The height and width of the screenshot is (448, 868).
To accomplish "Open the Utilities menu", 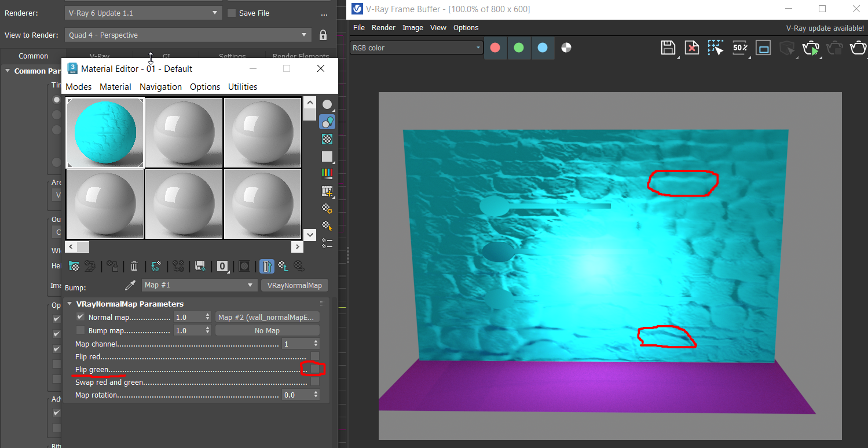I will (x=243, y=87).
